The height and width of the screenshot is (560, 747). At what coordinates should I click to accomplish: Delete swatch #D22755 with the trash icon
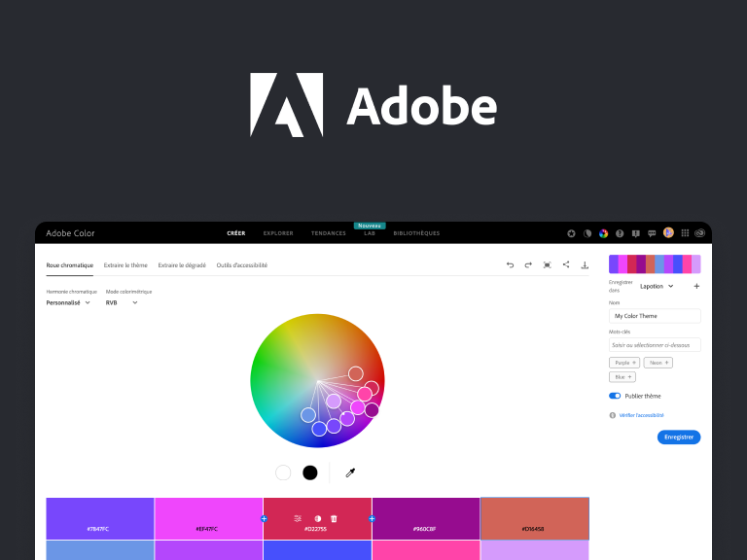334,518
